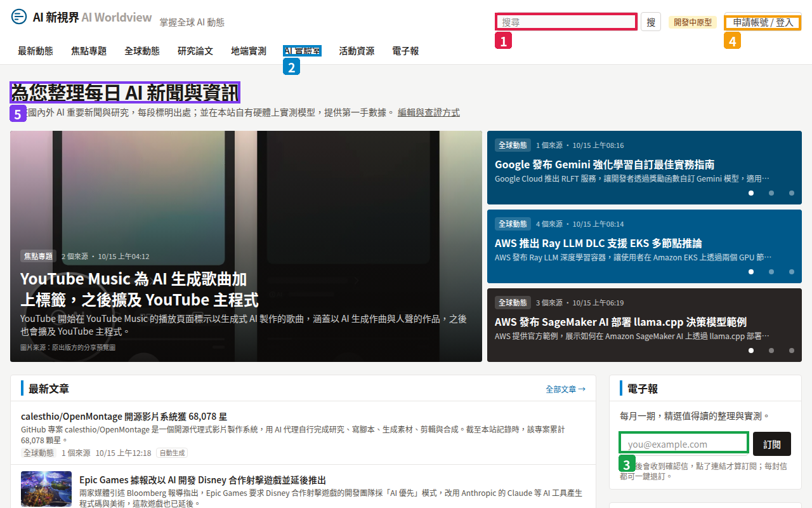The width and height of the screenshot is (812, 508).
Task: Open the AI 實驗室 nav item
Action: [x=303, y=51]
